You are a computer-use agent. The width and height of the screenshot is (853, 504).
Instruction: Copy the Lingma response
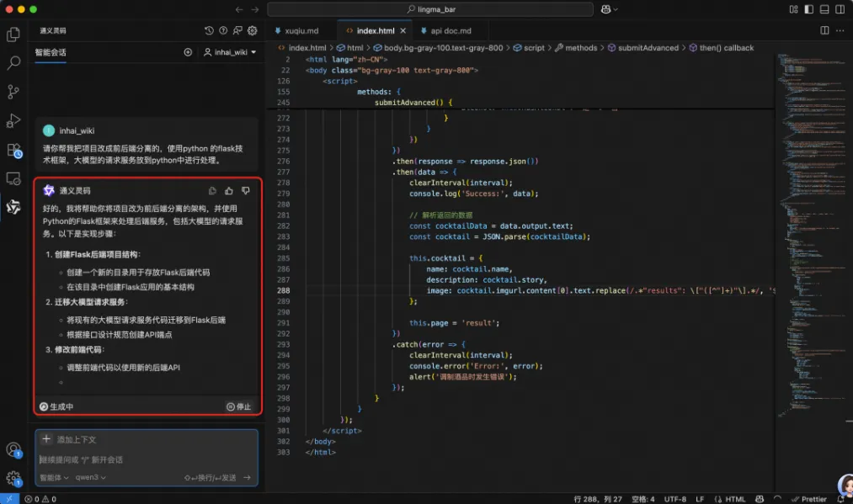tap(212, 191)
